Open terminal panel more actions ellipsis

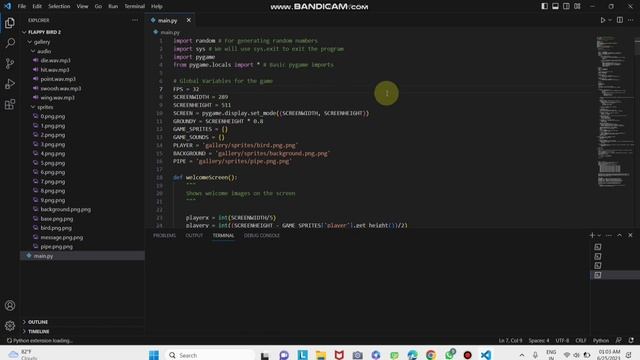(609, 236)
